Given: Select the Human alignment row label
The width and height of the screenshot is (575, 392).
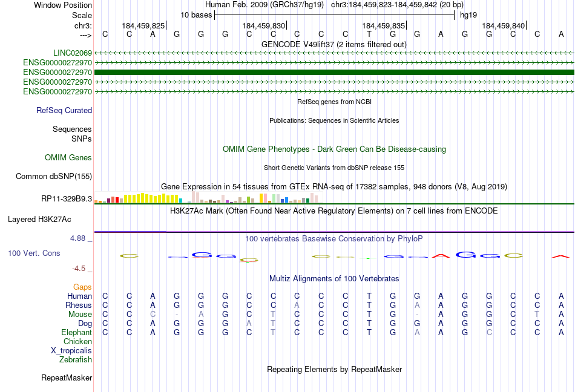Looking at the screenshot, I should 79,296.
